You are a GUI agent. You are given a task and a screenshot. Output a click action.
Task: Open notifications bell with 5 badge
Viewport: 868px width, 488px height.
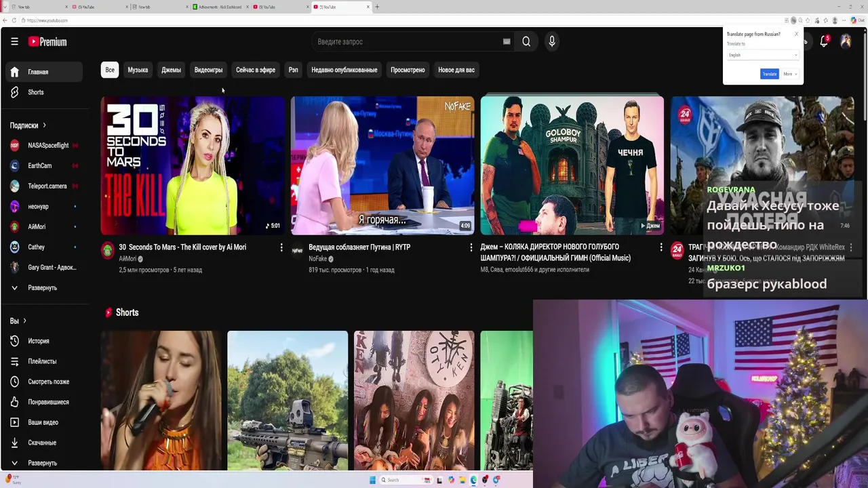(x=824, y=41)
